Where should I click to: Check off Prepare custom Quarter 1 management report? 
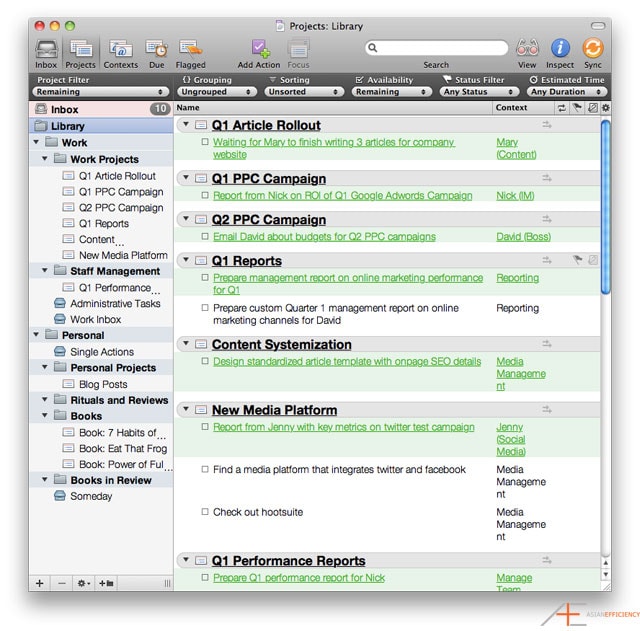(205, 308)
